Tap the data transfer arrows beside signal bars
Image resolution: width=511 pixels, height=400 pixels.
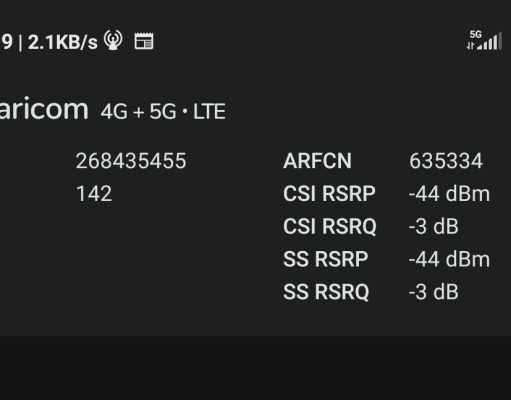[x=470, y=46]
